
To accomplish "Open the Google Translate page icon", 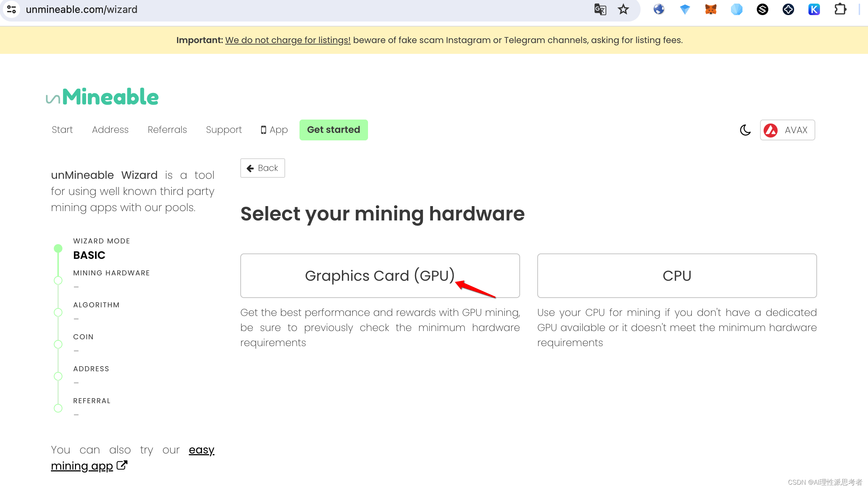I will tap(600, 9).
